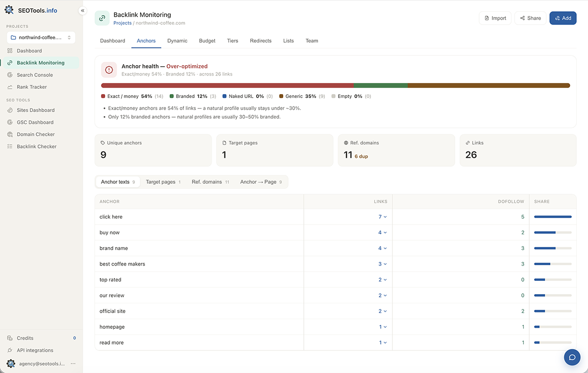The height and width of the screenshot is (373, 588).
Task: Click the Unique anchors tag icon
Action: (103, 143)
